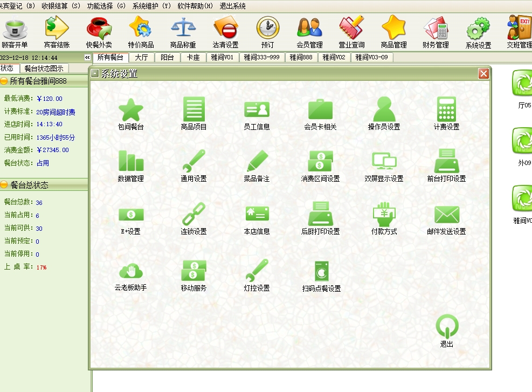The width and height of the screenshot is (532, 392).
Task: Open 商品项目 settings icon
Action: tap(194, 111)
